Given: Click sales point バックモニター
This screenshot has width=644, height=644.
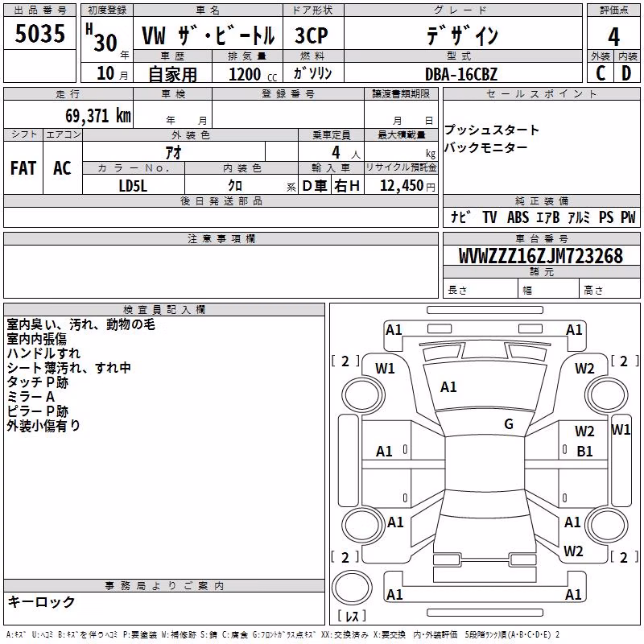Looking at the screenshot, I should [x=486, y=147].
